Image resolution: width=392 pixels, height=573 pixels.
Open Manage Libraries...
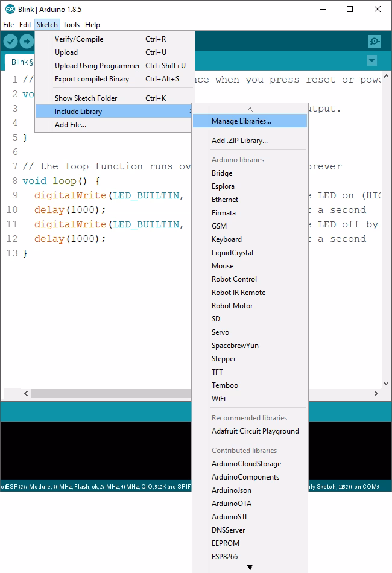tap(250, 121)
